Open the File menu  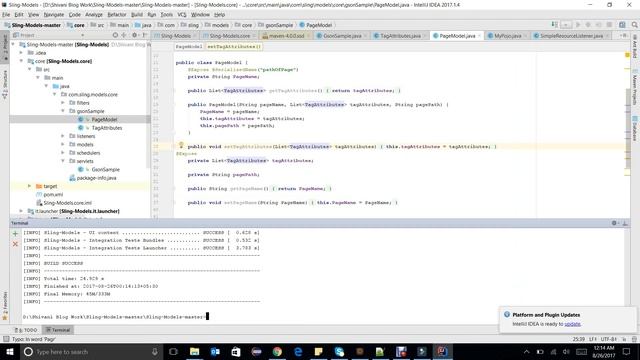click(6, 15)
